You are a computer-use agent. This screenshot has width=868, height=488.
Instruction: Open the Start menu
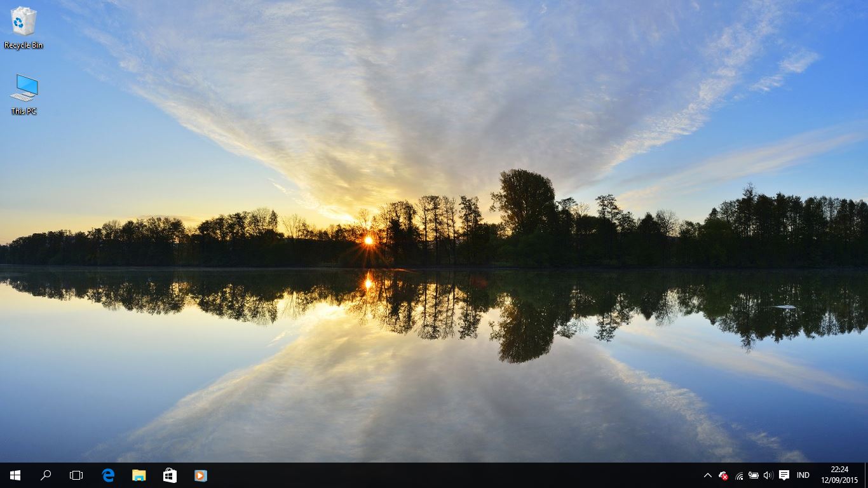tap(14, 475)
